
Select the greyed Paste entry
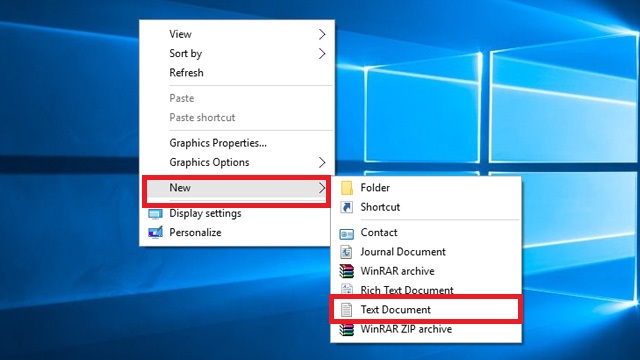pos(237,98)
